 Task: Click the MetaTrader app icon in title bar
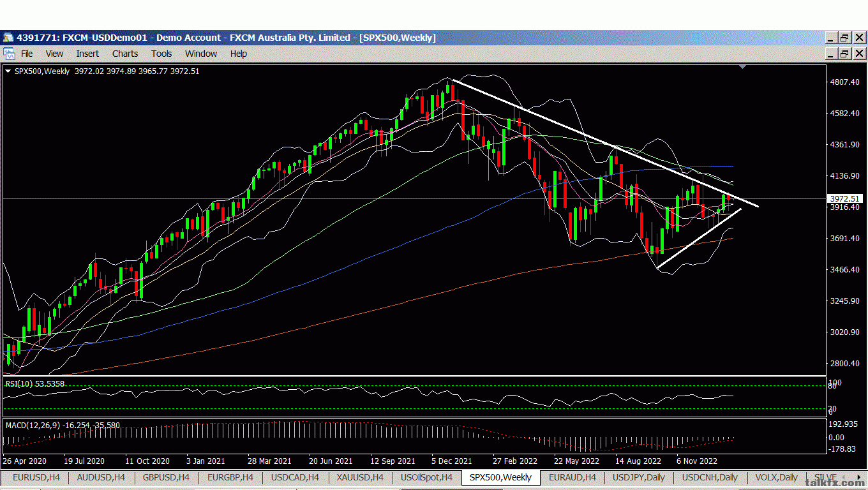(x=8, y=38)
